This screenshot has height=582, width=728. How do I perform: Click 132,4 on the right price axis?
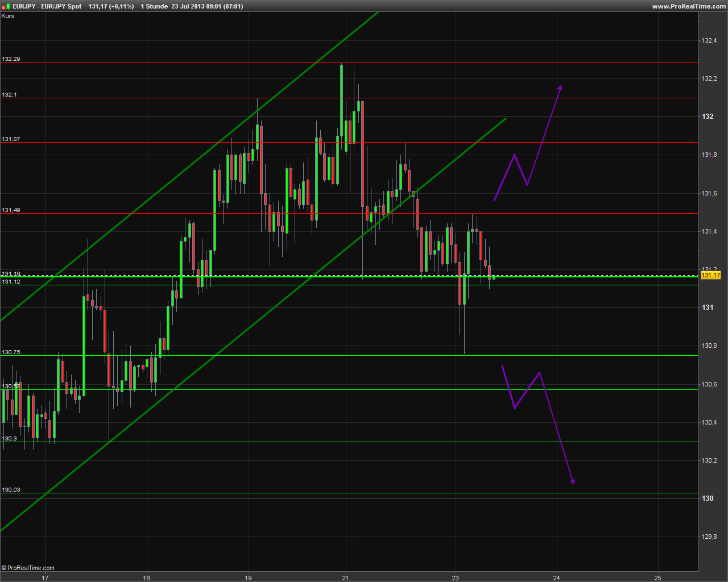click(x=709, y=40)
